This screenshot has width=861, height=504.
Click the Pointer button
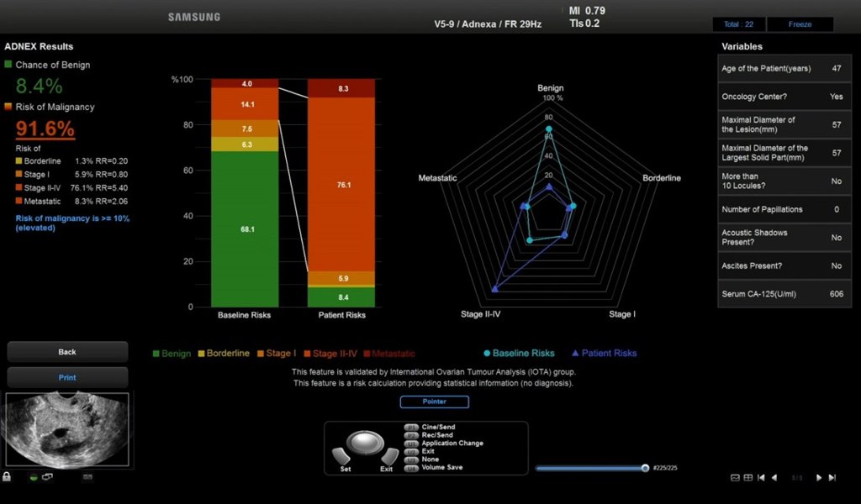click(435, 402)
